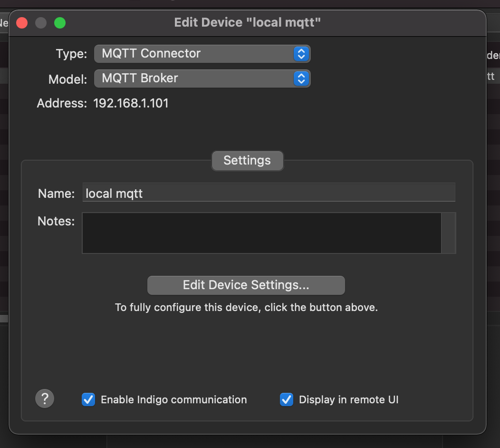The image size is (500, 448).
Task: Toggle Enable Indigo communication checkbox
Action: [88, 399]
